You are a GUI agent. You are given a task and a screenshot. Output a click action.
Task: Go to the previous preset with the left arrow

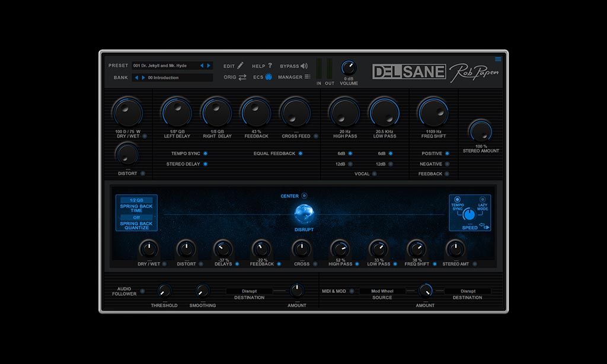tap(202, 65)
